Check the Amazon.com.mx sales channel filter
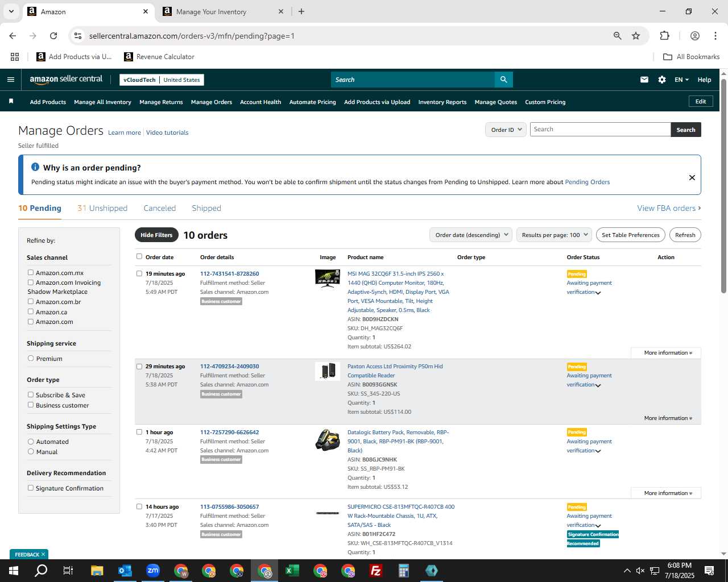 click(x=31, y=273)
